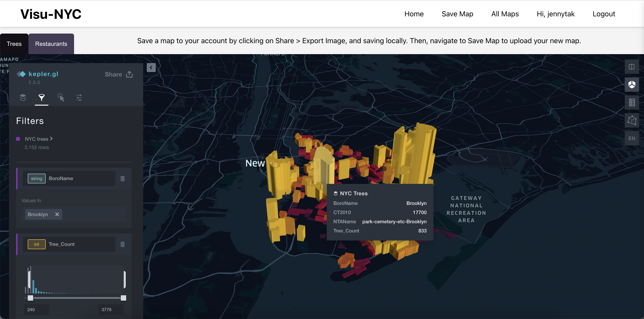Open the Save Map page
Screen dimensions: 644x319
[457, 14]
